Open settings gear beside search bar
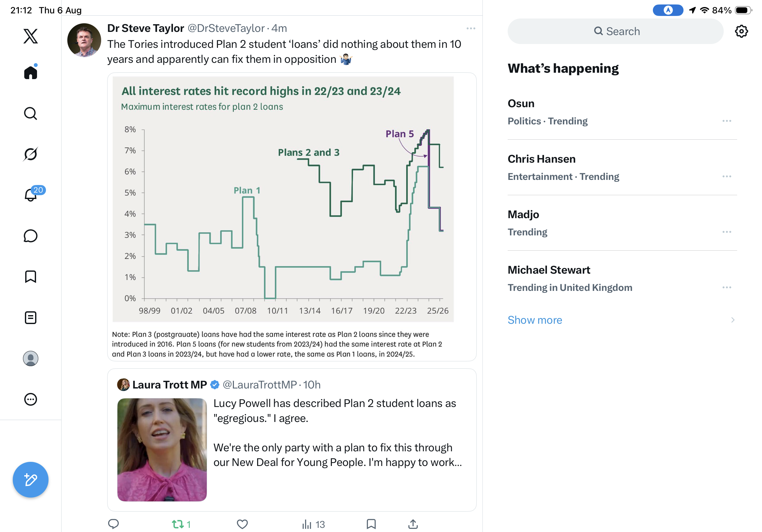Viewport: 762px width, 532px height. [x=741, y=32]
